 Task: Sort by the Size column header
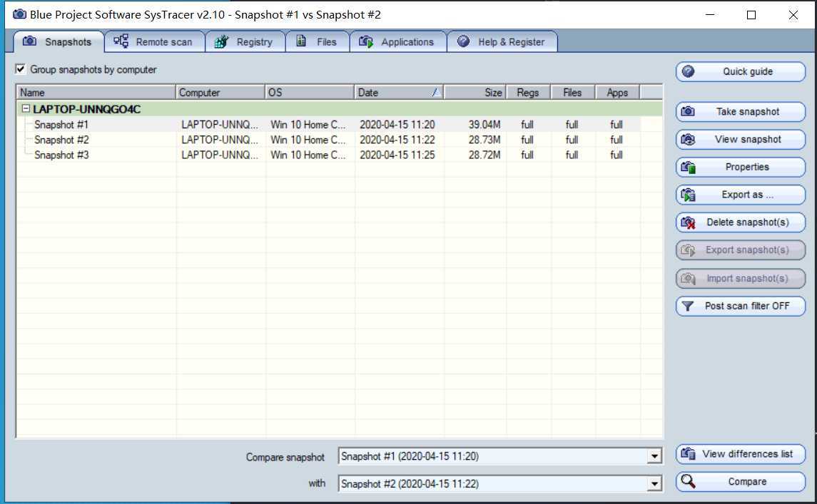(x=475, y=92)
